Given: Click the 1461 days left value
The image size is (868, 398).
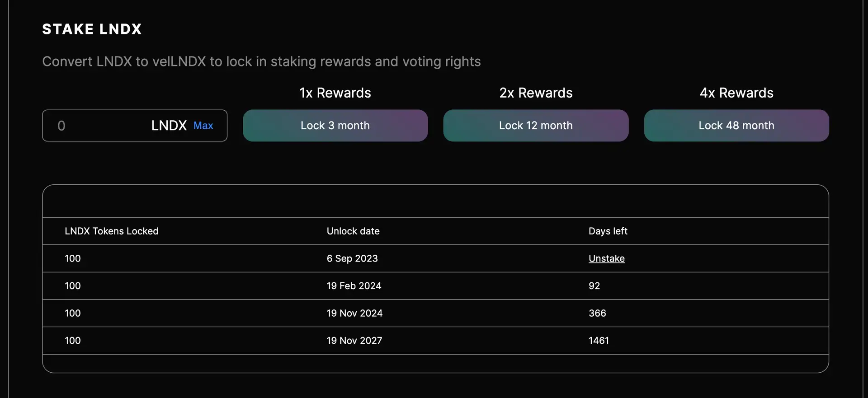Looking at the screenshot, I should 599,341.
